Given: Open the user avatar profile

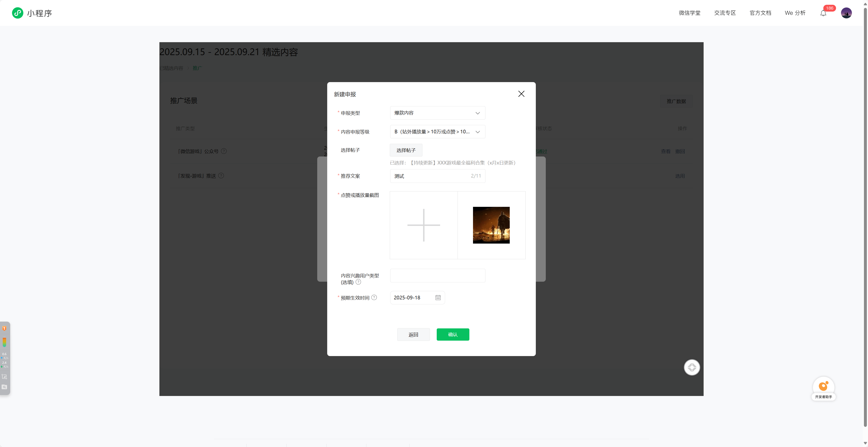Looking at the screenshot, I should point(846,13).
